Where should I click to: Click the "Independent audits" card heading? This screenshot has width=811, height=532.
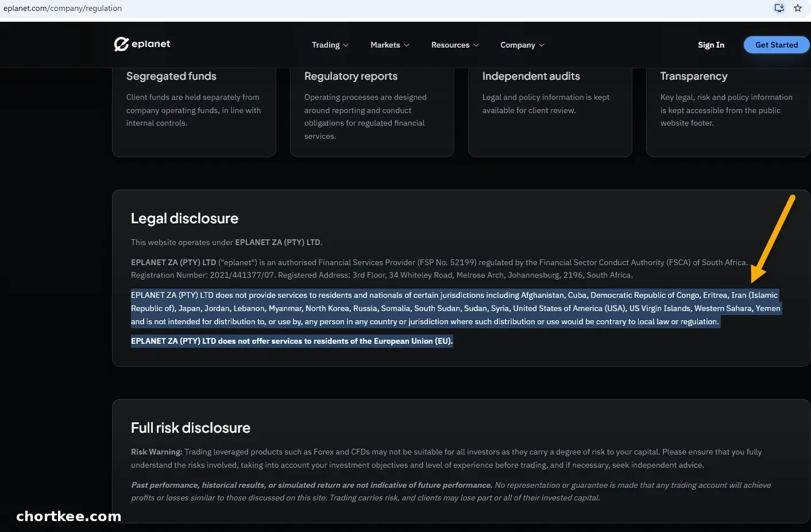click(531, 76)
